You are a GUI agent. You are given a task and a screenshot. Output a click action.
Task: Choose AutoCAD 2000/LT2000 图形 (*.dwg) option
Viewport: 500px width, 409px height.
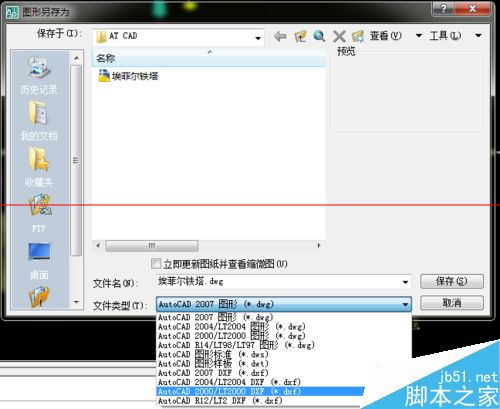point(284,336)
